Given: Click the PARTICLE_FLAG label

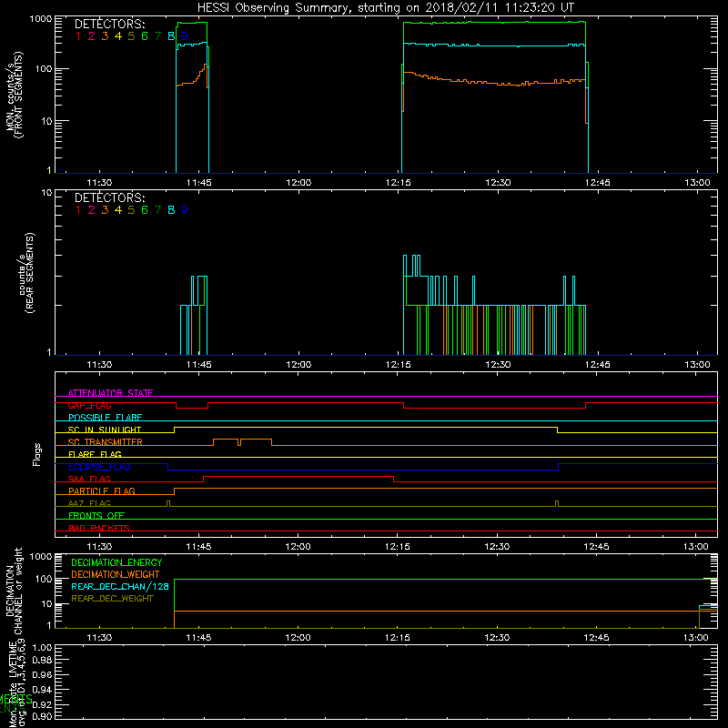Looking at the screenshot, I should [102, 490].
